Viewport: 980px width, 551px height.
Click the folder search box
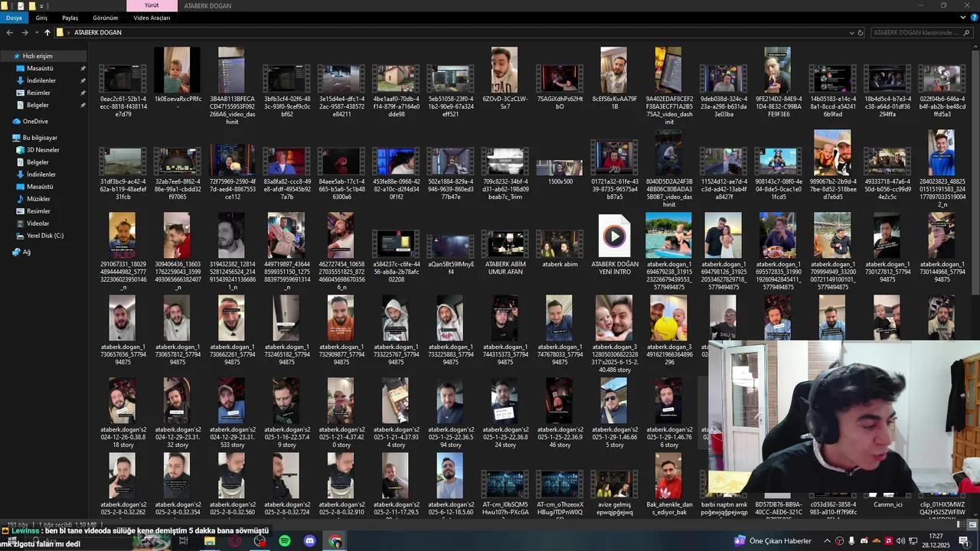(921, 33)
